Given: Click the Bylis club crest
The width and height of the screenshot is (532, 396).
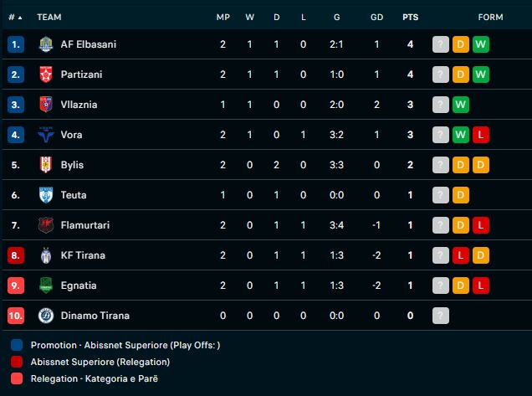Looking at the screenshot, I should [46, 165].
